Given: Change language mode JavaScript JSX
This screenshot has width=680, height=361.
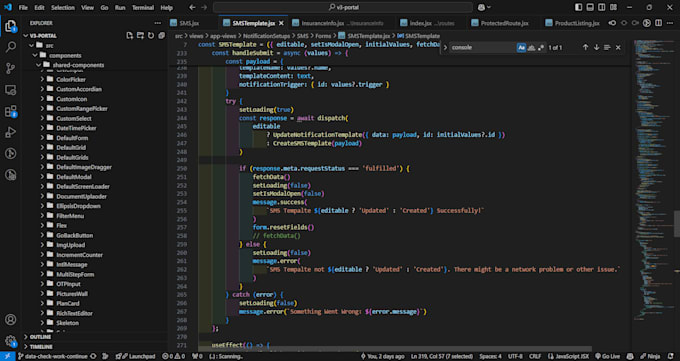Looking at the screenshot, I should tap(569, 356).
